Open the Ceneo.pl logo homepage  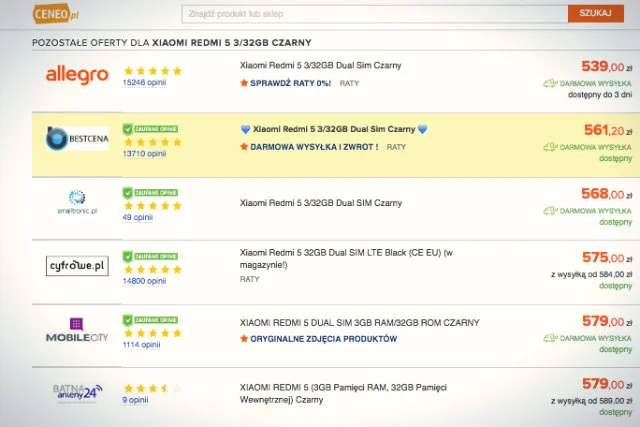pyautogui.click(x=56, y=14)
